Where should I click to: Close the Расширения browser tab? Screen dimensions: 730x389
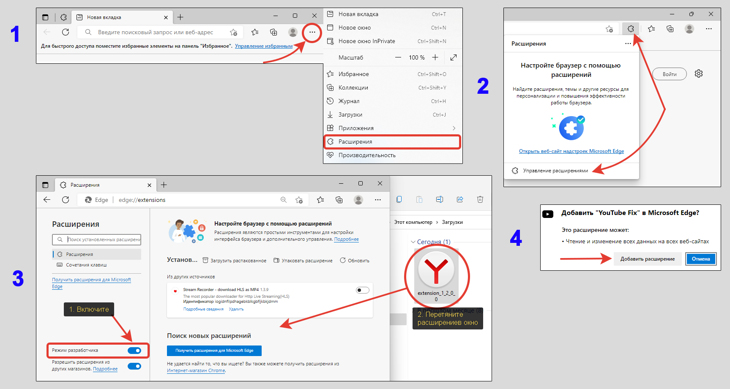point(149,185)
